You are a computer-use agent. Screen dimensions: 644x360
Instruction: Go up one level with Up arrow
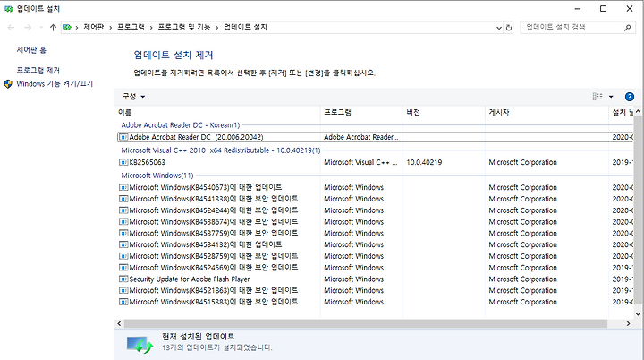coord(53,28)
